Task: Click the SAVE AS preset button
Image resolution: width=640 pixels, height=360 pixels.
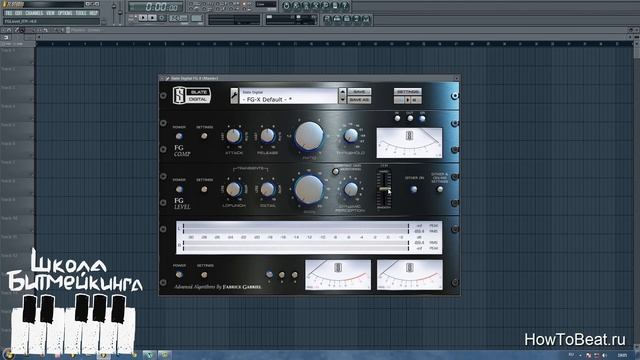Action: click(x=359, y=100)
